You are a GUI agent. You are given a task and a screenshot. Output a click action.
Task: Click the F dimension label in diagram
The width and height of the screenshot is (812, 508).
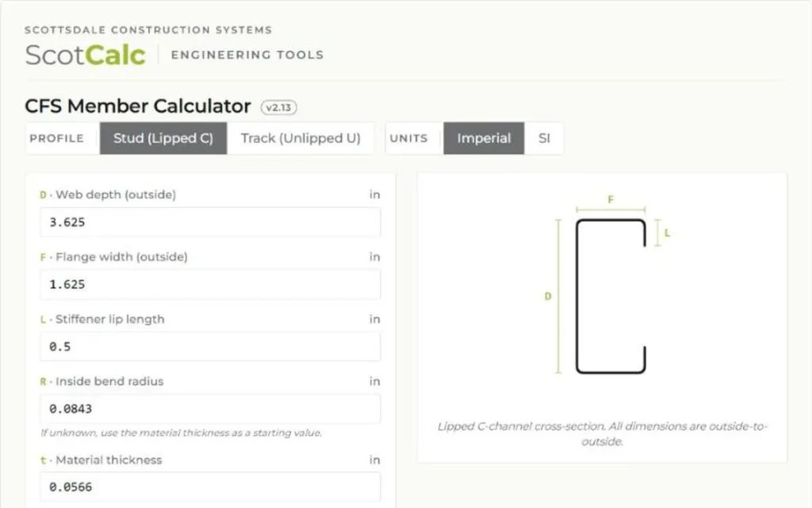(x=611, y=199)
